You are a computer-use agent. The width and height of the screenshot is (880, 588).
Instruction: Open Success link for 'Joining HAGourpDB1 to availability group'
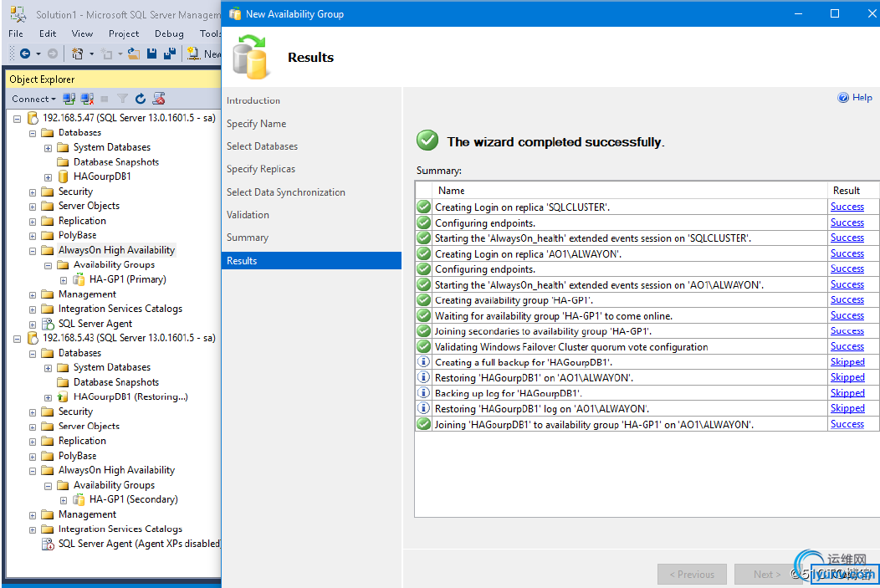point(847,424)
